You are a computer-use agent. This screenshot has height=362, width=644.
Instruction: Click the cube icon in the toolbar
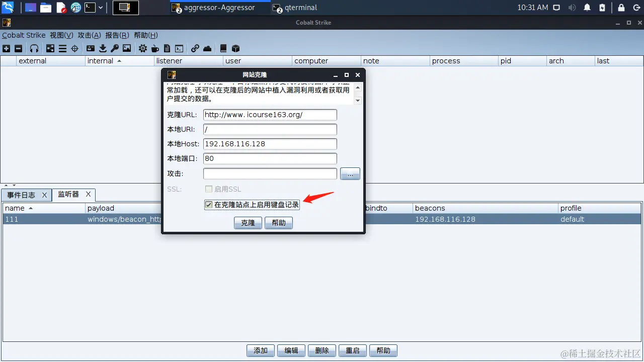point(235,49)
